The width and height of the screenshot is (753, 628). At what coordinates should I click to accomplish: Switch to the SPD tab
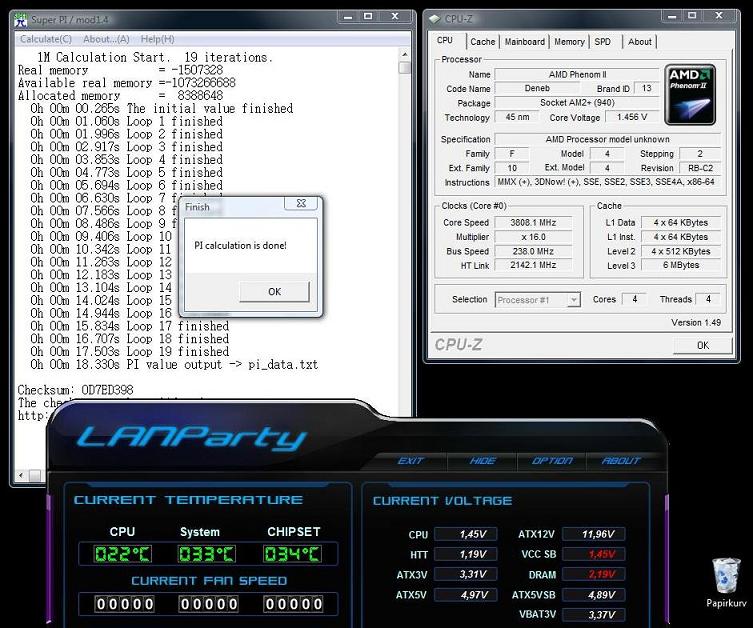coord(602,42)
